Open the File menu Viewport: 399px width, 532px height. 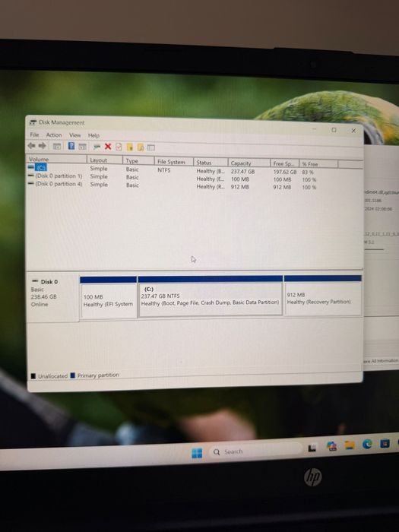(34, 135)
